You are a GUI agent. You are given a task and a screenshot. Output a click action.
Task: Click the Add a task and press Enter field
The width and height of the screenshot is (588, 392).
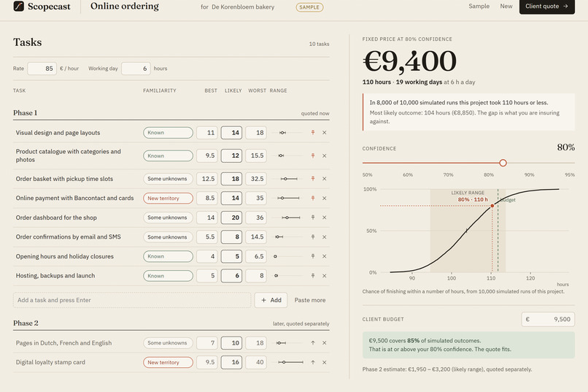tap(132, 300)
